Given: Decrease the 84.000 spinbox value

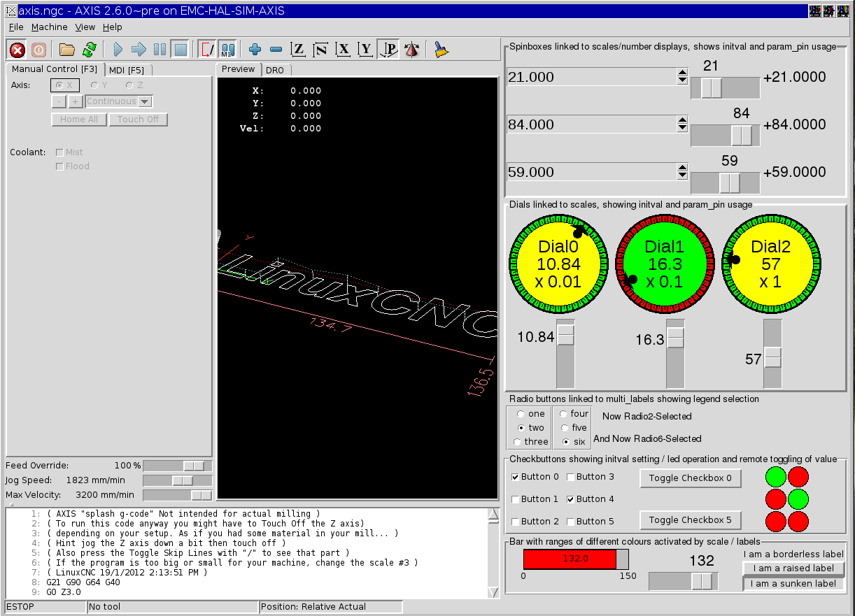Looking at the screenshot, I should point(683,129).
